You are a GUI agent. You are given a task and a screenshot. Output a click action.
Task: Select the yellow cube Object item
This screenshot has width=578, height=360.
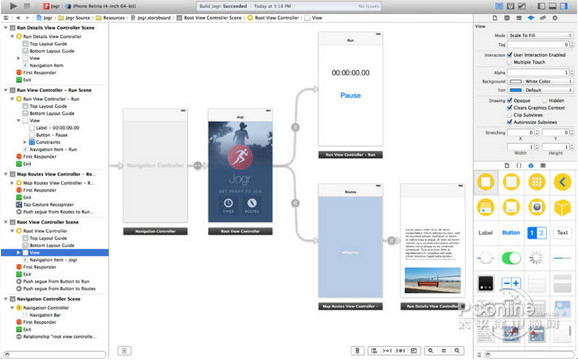click(x=562, y=208)
